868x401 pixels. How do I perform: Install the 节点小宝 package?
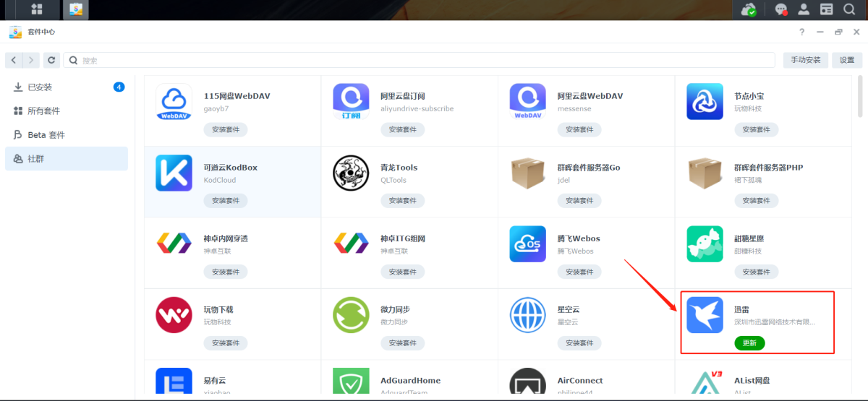[x=757, y=129]
